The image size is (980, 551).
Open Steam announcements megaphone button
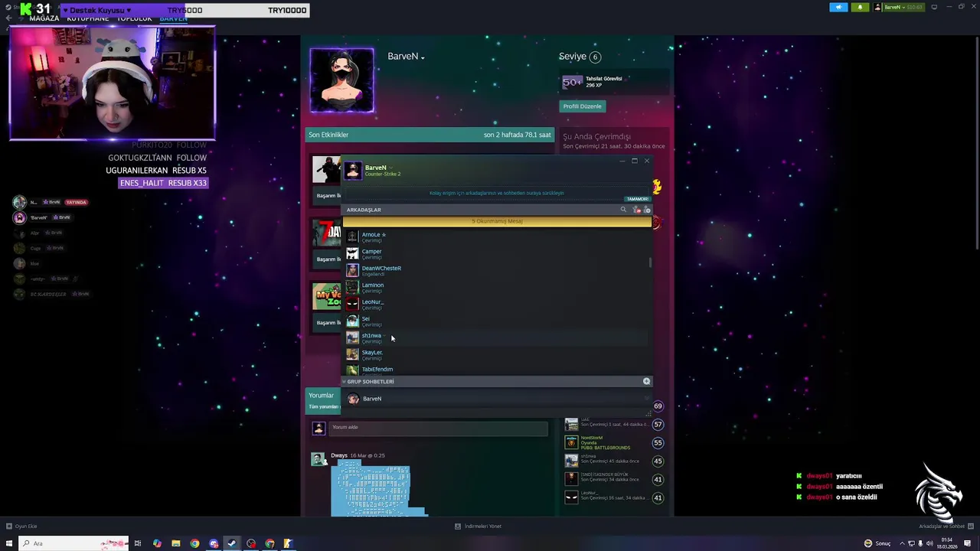coord(838,7)
